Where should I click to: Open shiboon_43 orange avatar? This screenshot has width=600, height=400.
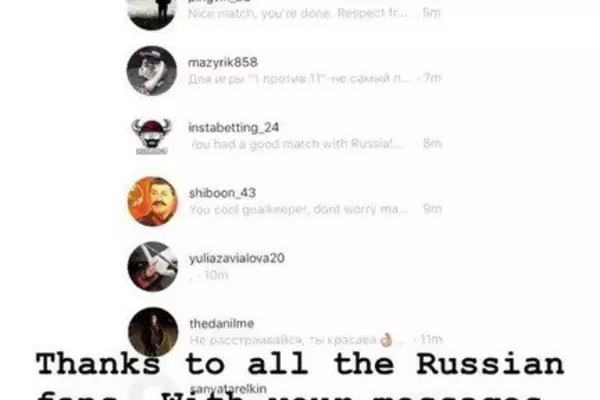(x=153, y=201)
